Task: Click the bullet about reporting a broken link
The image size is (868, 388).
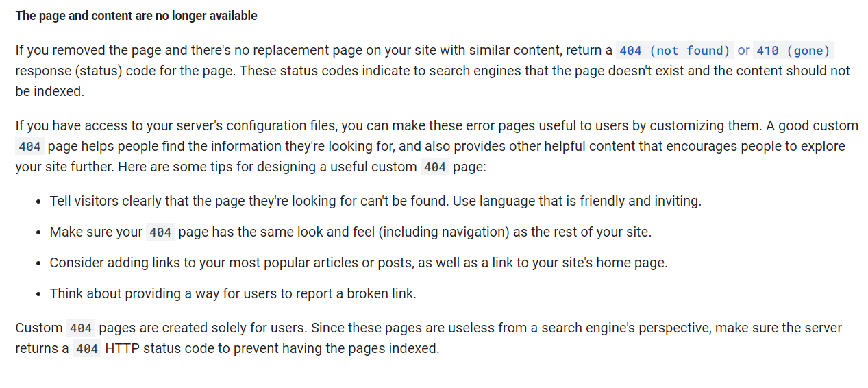Action: pyautogui.click(x=233, y=293)
